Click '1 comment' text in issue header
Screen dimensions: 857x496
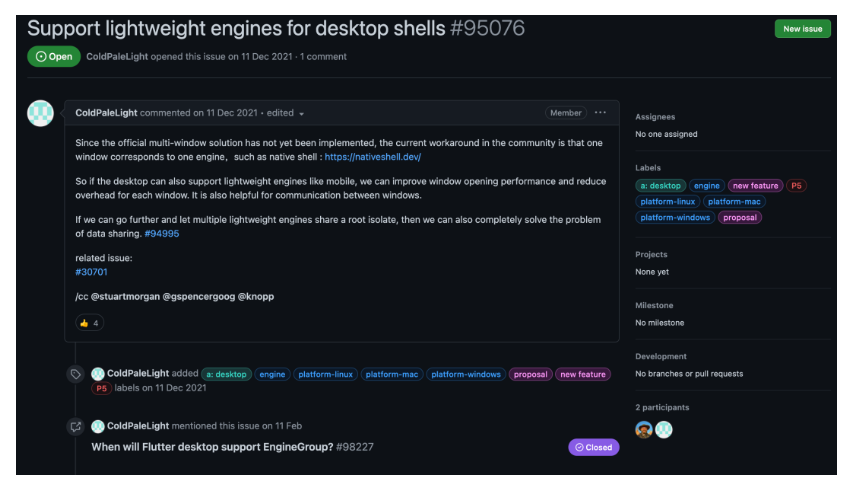323,56
